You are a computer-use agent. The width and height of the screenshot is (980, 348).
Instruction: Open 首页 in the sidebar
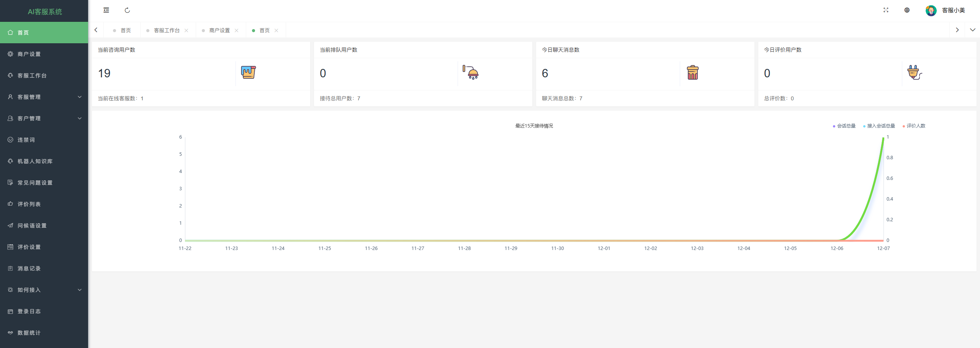click(44, 33)
